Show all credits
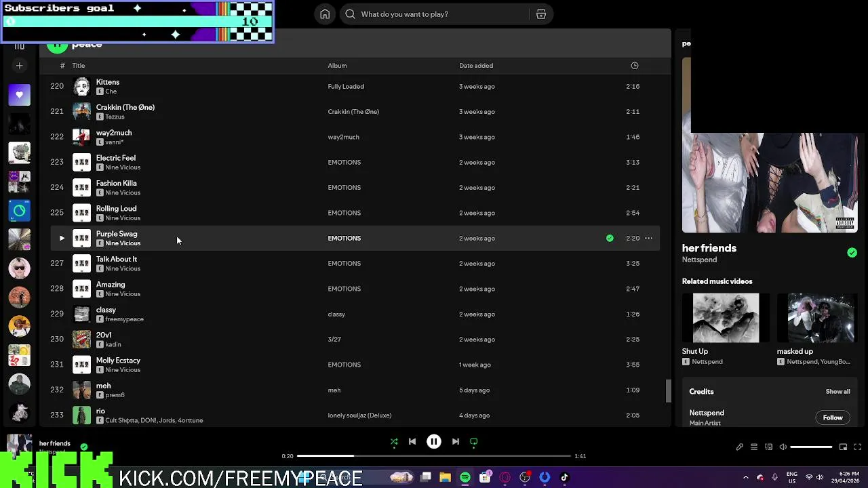This screenshot has width=868, height=488. [x=837, y=392]
